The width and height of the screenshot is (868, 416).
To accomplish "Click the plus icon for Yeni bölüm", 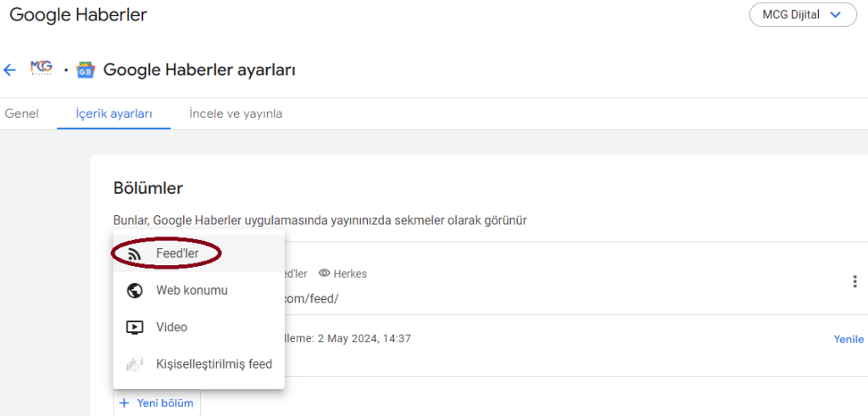I will 124,402.
